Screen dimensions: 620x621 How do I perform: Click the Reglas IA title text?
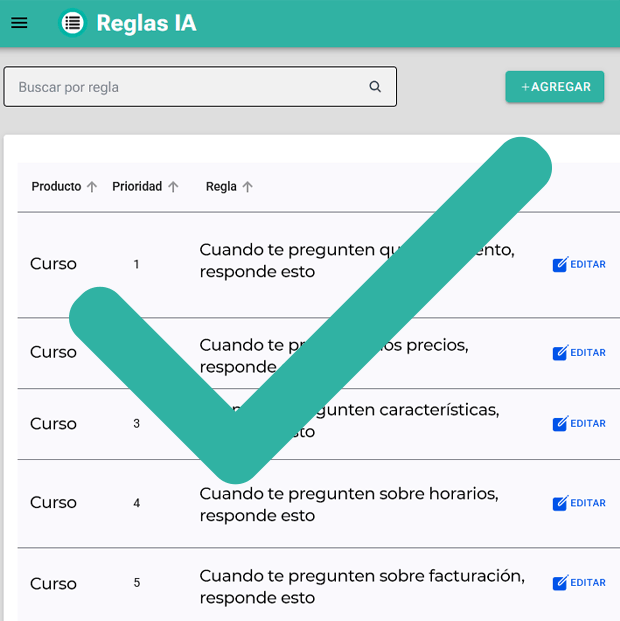pyautogui.click(x=146, y=23)
